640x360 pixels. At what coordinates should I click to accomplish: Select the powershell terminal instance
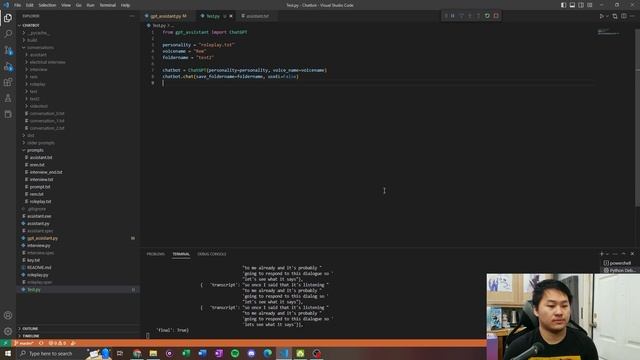pyautogui.click(x=619, y=263)
